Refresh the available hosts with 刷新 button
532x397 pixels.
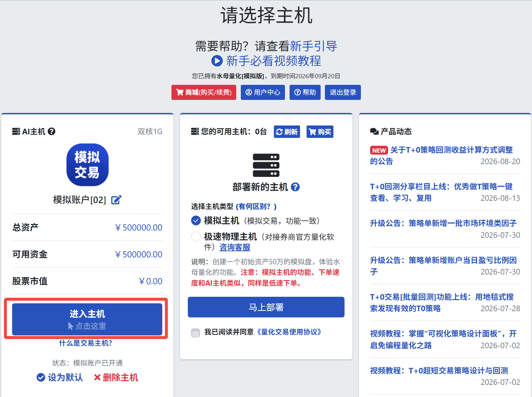[x=287, y=132]
